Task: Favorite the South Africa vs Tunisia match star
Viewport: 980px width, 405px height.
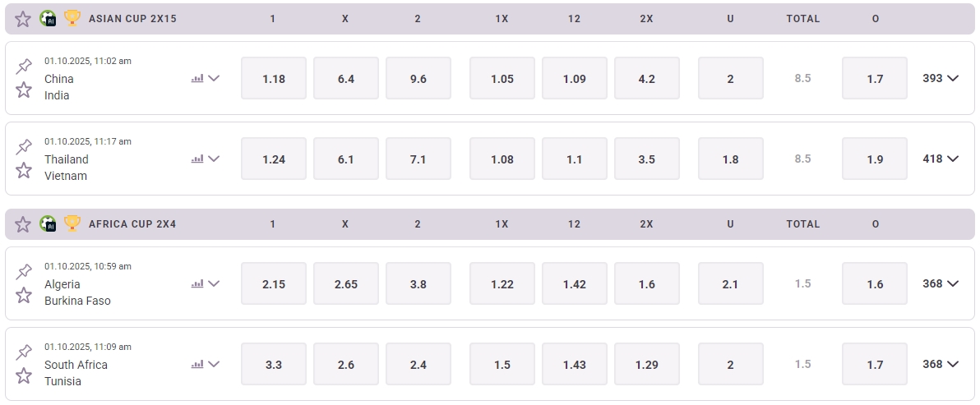Action: pyautogui.click(x=24, y=375)
